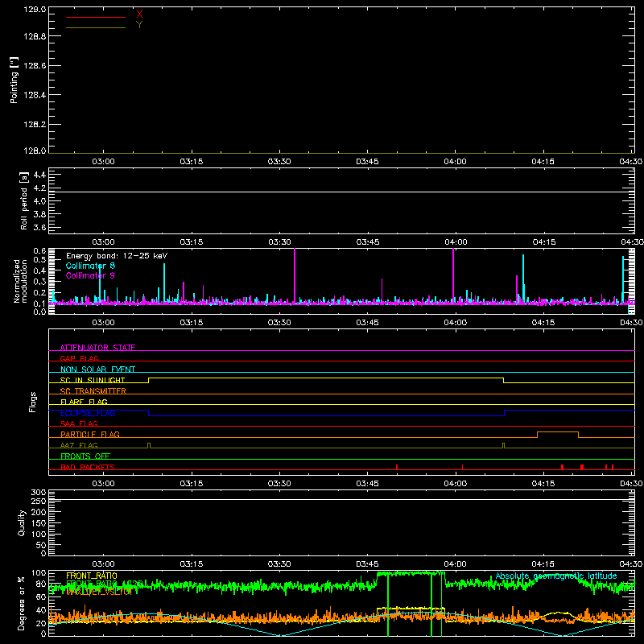Click the Degrees or % axis title
The width and height of the screenshot is (644, 644).
point(22,603)
